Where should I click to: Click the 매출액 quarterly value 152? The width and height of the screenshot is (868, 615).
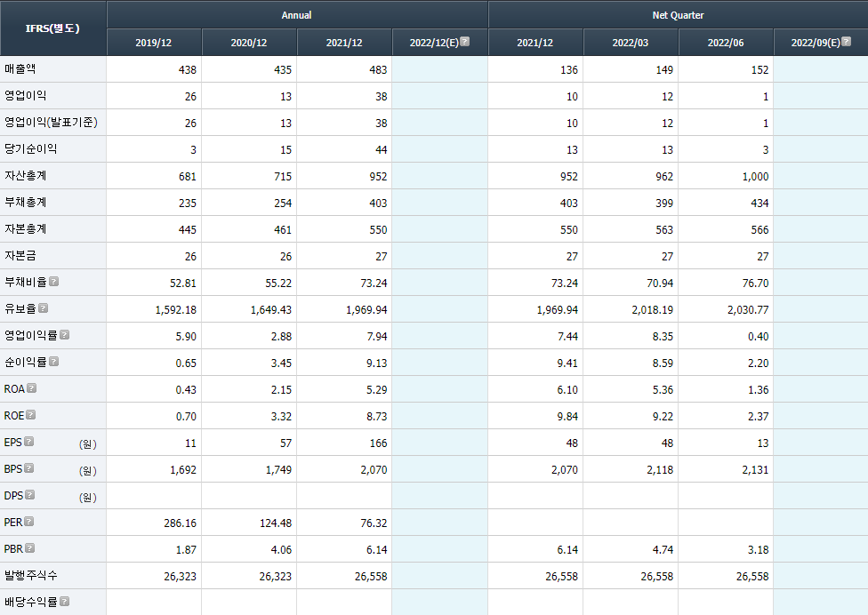(759, 69)
